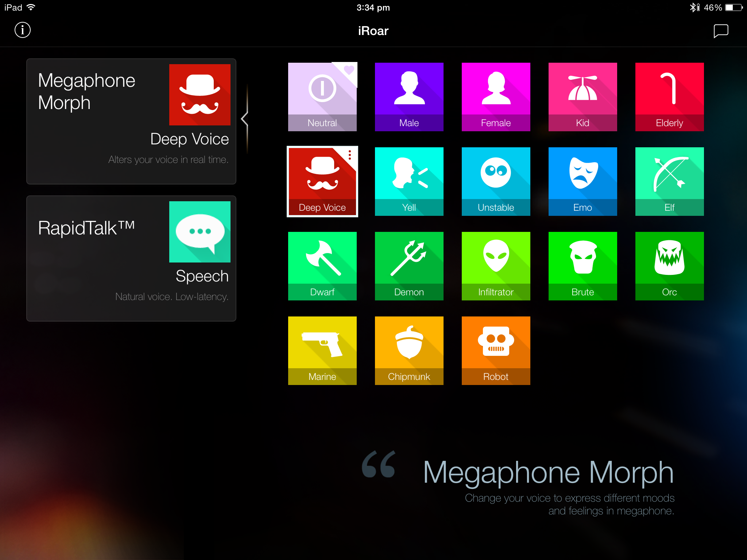Tap the red mustache icon in Megaphone Morph card

[200, 95]
